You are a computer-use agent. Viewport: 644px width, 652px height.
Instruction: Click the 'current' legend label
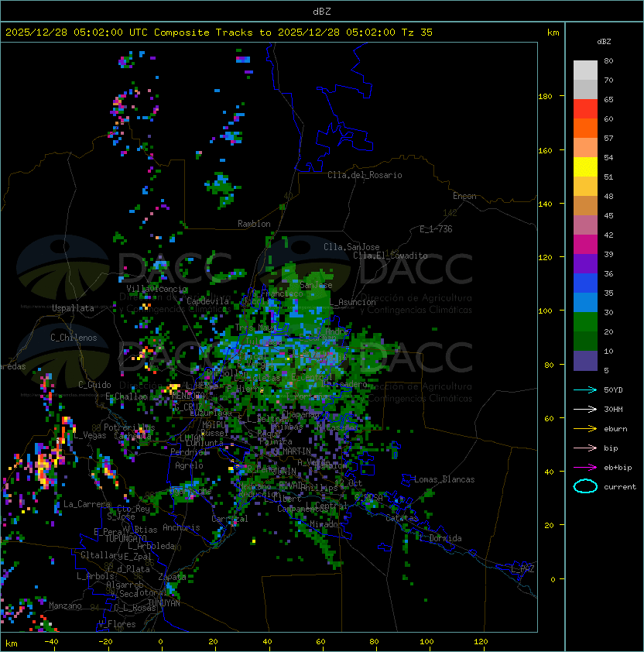pyautogui.click(x=620, y=487)
